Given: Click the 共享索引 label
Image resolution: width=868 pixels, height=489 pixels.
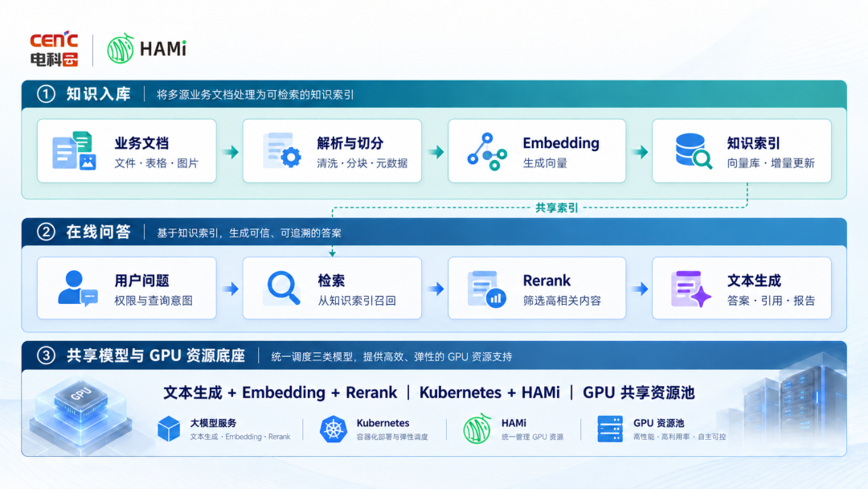Looking at the screenshot, I should pyautogui.click(x=556, y=208).
